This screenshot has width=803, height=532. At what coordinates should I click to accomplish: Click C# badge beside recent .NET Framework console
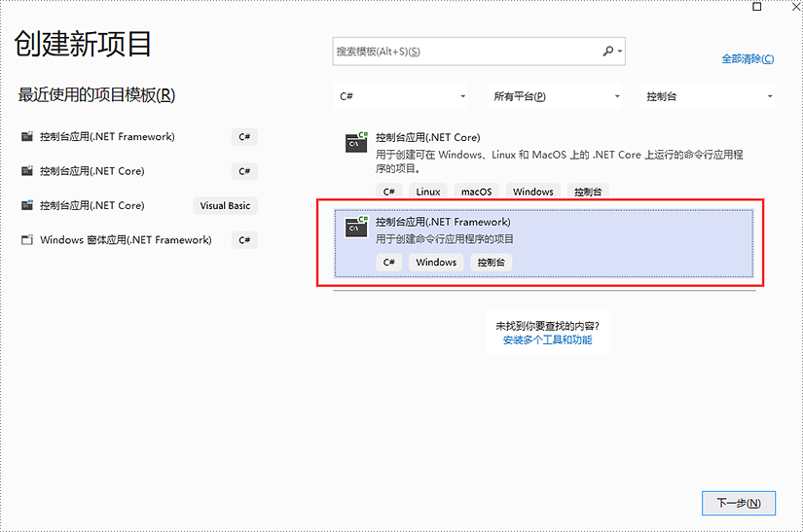pos(244,137)
